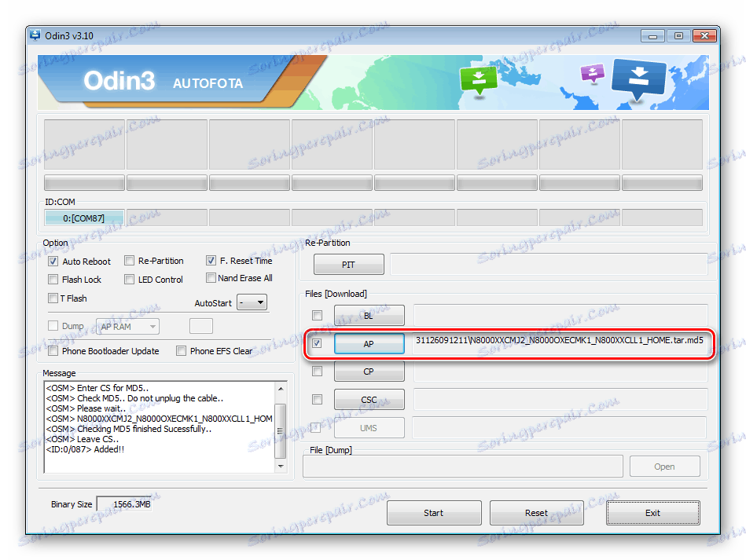Click the Odin3 app icon in title bar
The height and width of the screenshot is (560, 746).
[35, 35]
